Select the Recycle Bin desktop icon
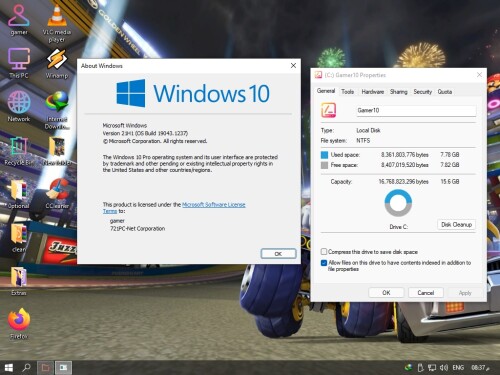Screen dimensions: 500x375 pos(19,150)
